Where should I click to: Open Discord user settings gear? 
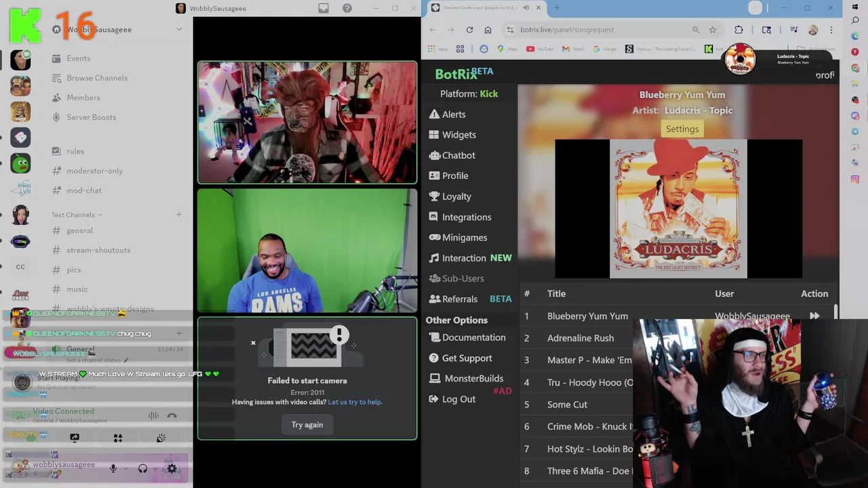[172, 468]
